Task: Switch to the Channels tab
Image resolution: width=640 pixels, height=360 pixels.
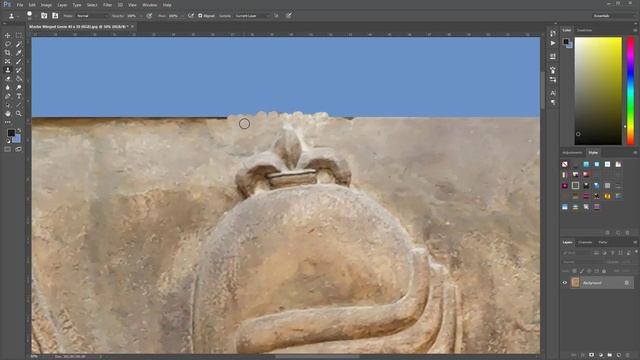Action: coord(585,242)
